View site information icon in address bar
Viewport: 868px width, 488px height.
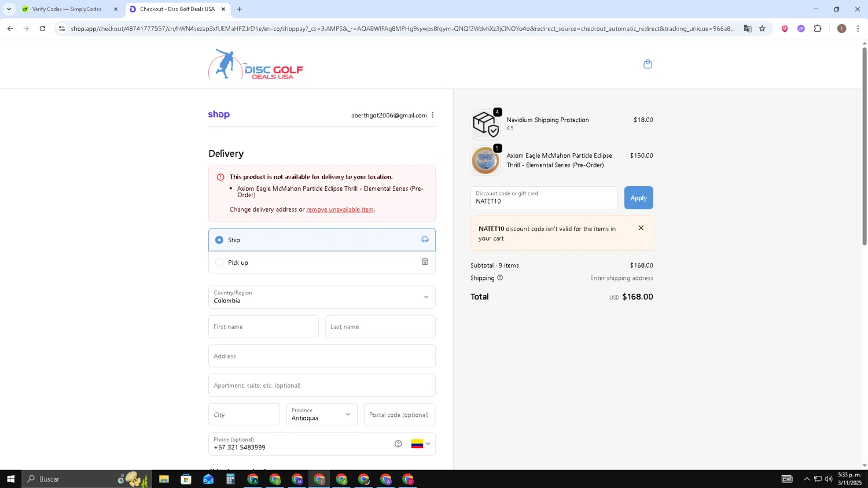pyautogui.click(x=62, y=28)
